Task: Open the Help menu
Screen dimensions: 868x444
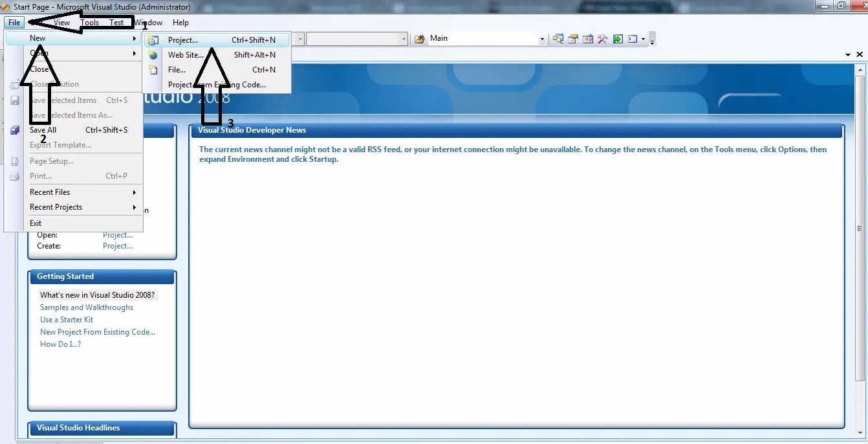Action: point(180,23)
